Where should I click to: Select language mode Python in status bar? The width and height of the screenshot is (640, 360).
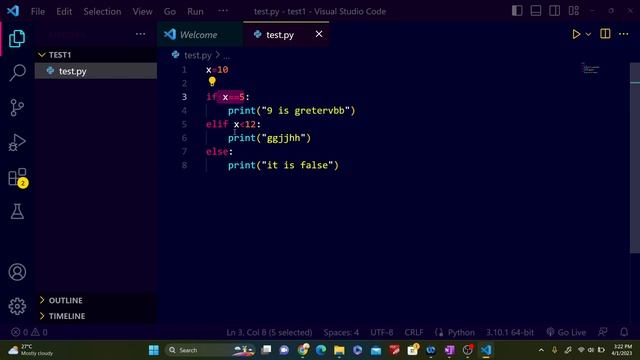pyautogui.click(x=461, y=332)
